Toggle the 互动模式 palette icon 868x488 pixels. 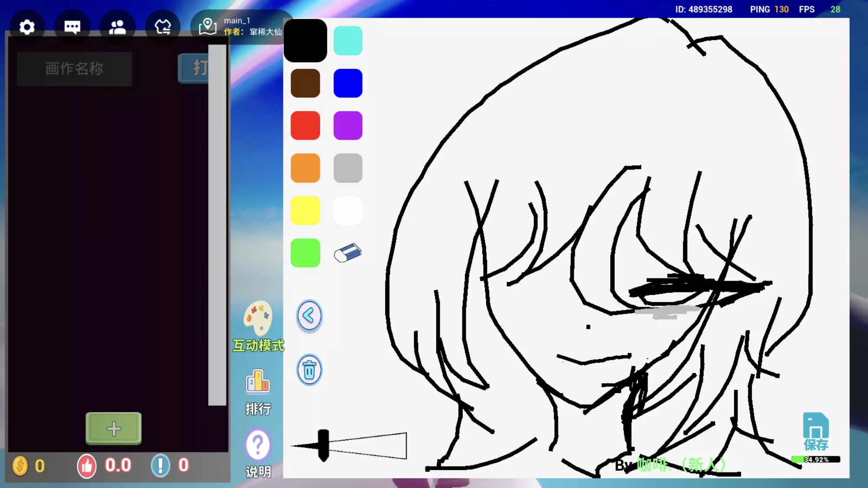258,319
